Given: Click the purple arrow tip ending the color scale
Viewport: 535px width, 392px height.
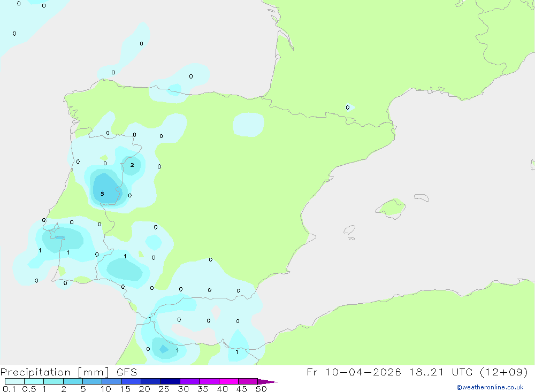Looking at the screenshot, I should [x=272, y=382].
